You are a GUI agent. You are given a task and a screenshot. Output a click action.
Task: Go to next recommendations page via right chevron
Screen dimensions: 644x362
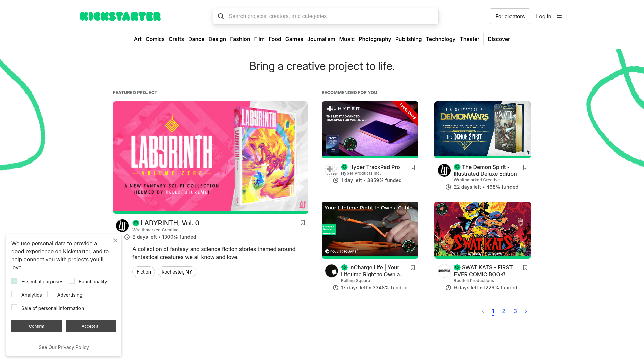[526, 311]
